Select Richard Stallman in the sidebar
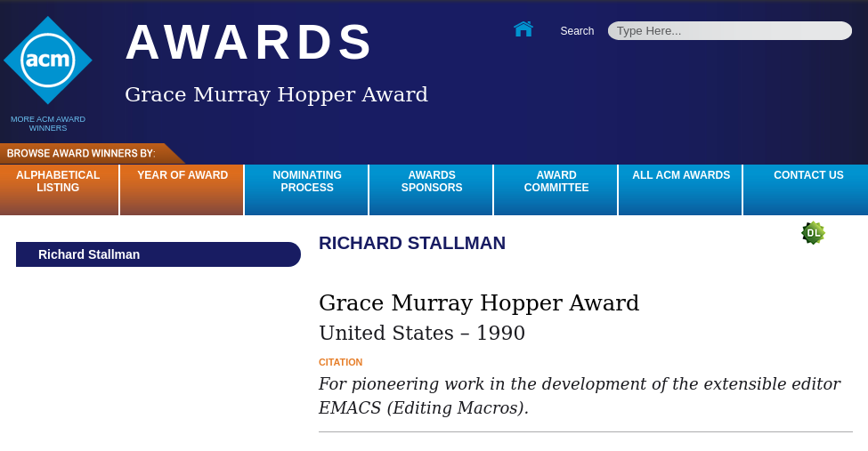 (89, 254)
